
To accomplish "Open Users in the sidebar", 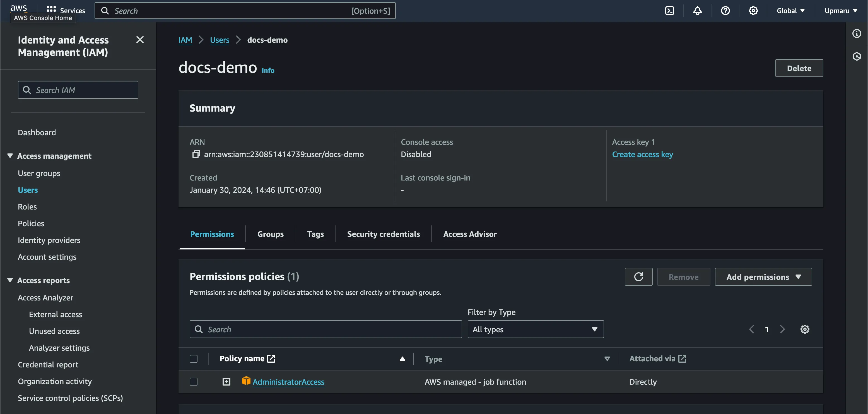I will 28,190.
